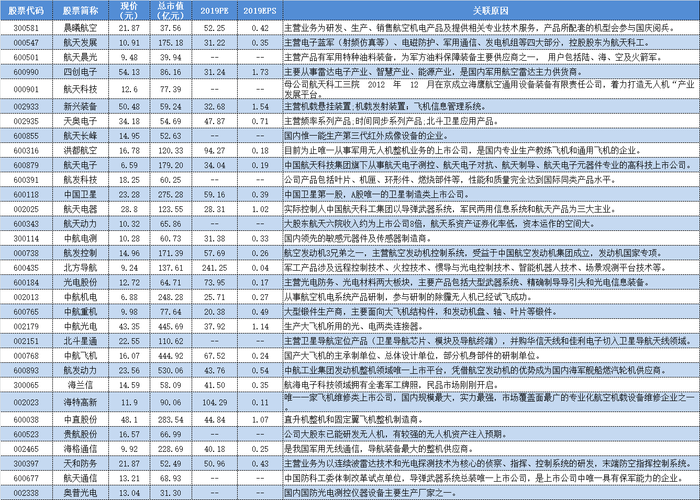Click stock code 000547
Screen dimensions: 700x500
[26, 43]
